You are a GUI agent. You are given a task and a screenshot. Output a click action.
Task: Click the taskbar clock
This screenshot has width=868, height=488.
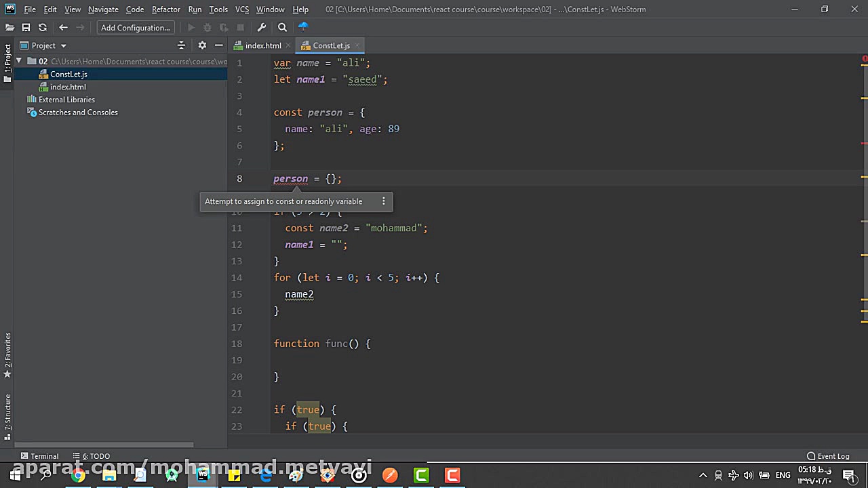(814, 475)
